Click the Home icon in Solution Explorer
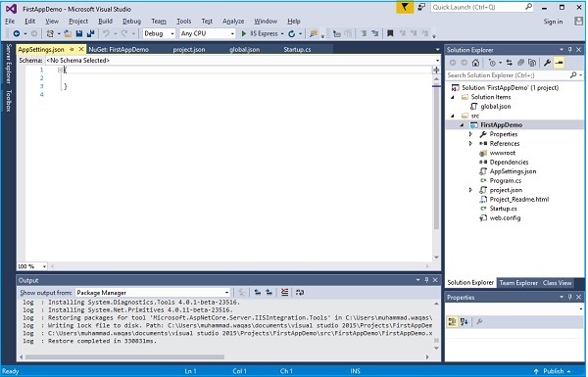Viewport: 588px width, 377px height. pos(475,63)
